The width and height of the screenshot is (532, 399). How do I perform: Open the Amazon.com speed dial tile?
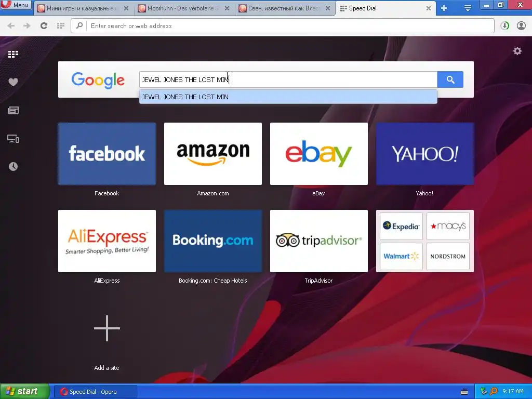pos(212,154)
